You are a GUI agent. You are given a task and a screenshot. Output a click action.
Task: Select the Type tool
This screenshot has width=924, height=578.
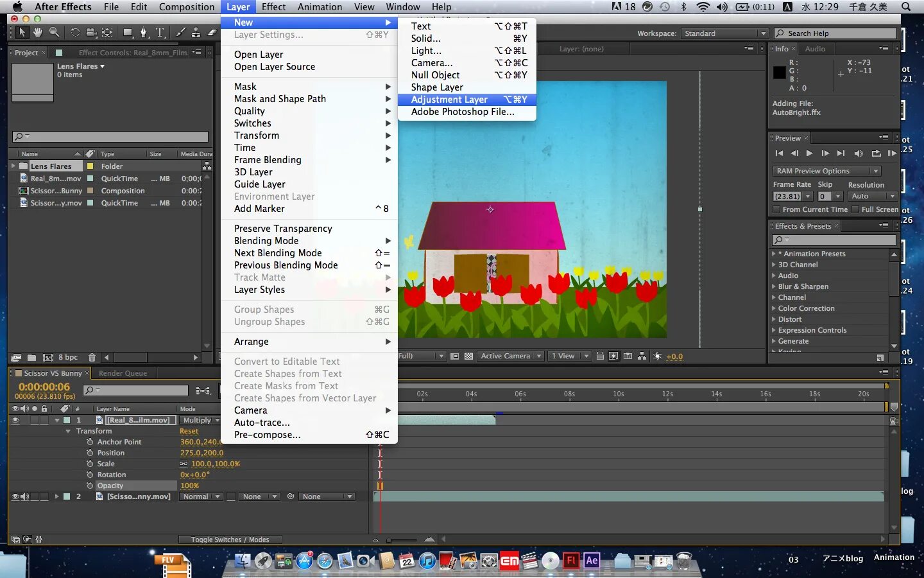click(160, 32)
